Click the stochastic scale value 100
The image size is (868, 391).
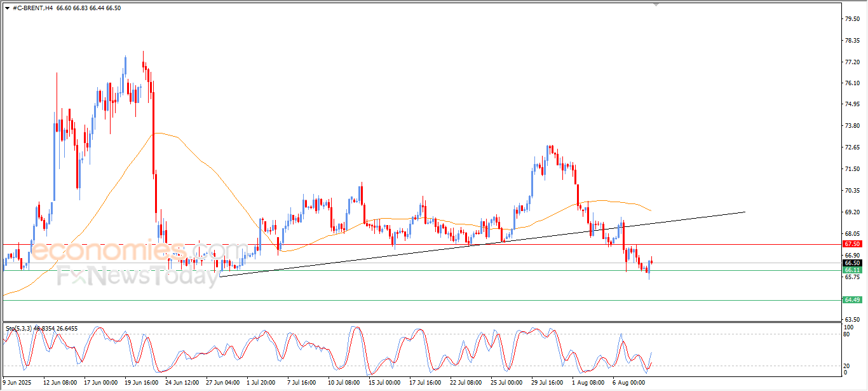tap(848, 326)
